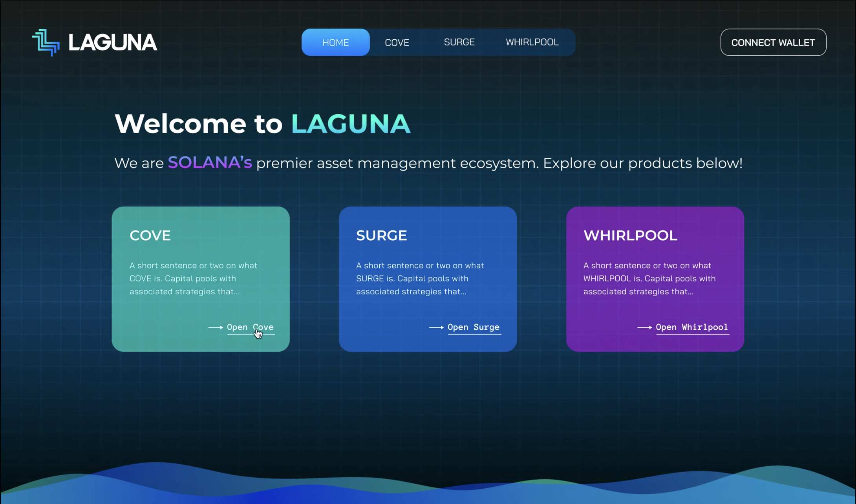This screenshot has height=504, width=856.
Task: Click the LAGUNA wordmark in header
Action: point(113,42)
